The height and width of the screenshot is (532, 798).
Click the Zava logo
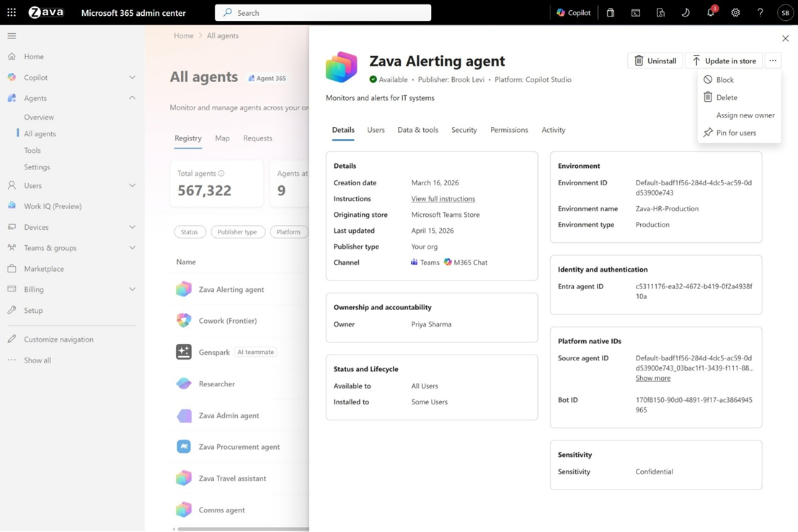click(x=46, y=12)
